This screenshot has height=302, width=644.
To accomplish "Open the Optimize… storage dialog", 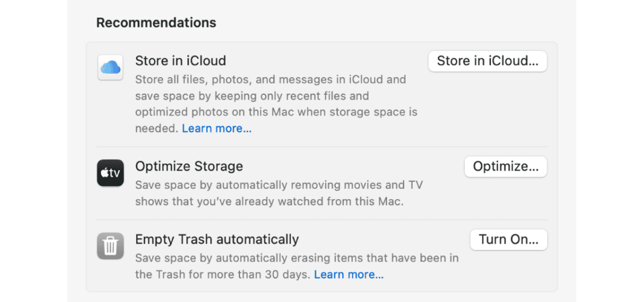I will coord(505,167).
